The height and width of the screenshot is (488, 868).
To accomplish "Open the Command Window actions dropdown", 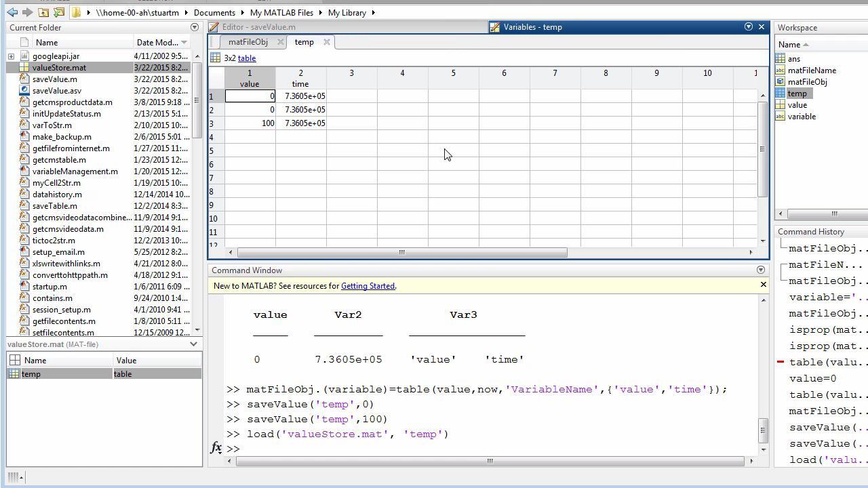I will click(760, 270).
